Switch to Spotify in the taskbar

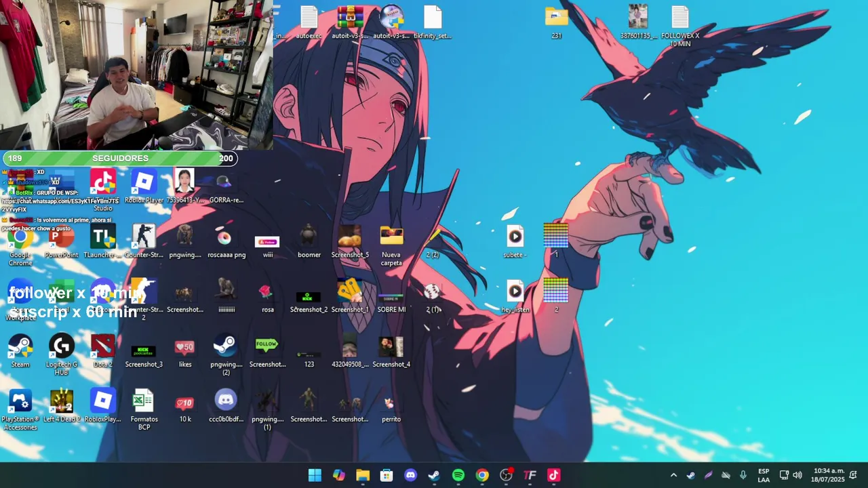(458, 475)
